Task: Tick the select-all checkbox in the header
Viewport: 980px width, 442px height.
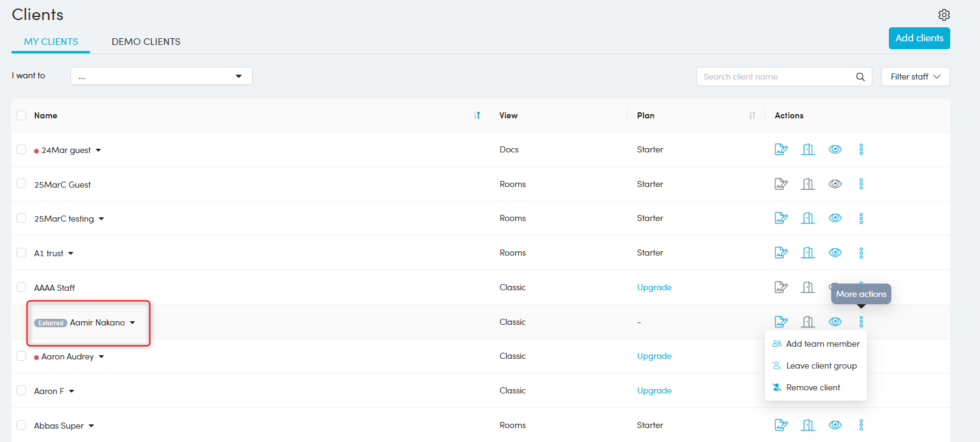Action: tap(21, 115)
